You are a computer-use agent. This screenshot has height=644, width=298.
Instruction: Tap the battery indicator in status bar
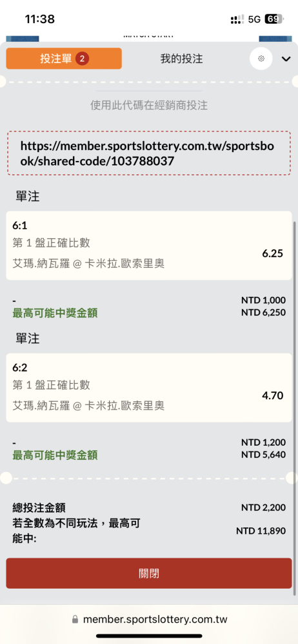pyautogui.click(x=275, y=19)
